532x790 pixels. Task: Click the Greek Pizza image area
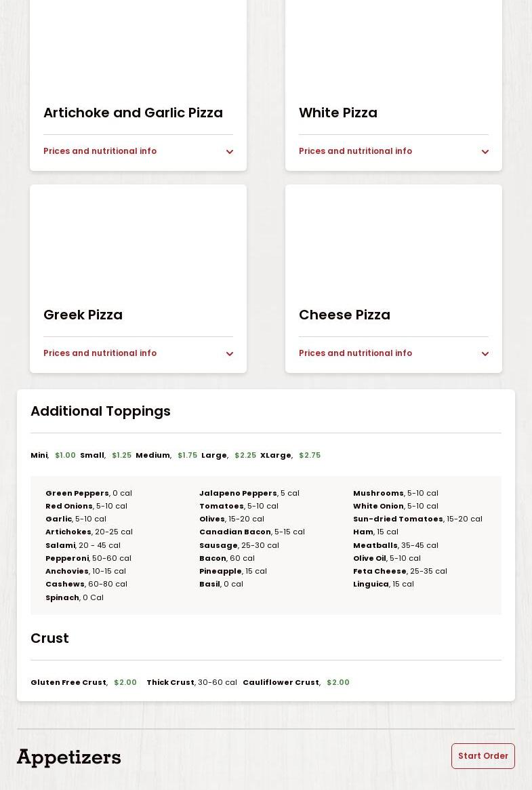(x=138, y=241)
